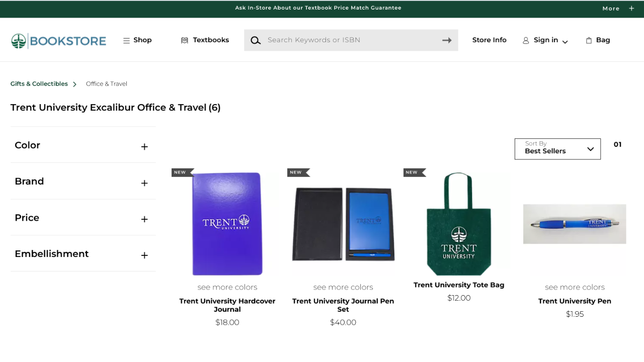Navigate back via Gifts & Collectibles breadcrumb
Image resolution: width=644 pixels, height=362 pixels.
click(x=39, y=83)
